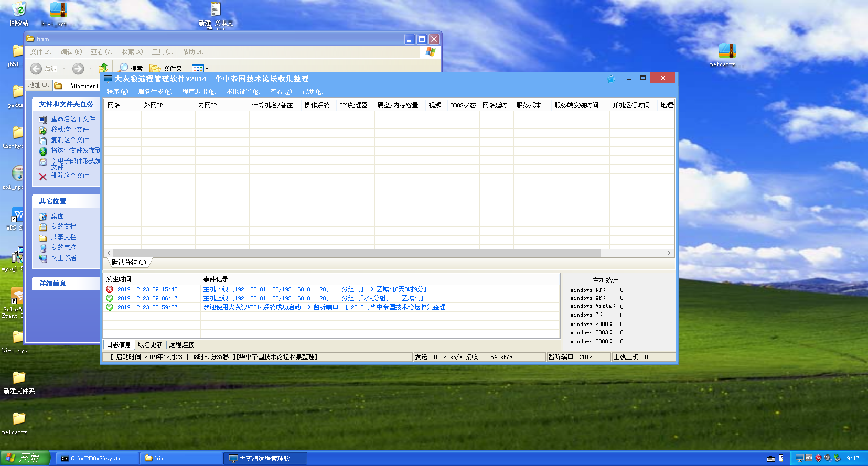This screenshot has height=466, width=868.
Task: Click the 文件夹 folders icon in bin window
Action: (x=155, y=68)
